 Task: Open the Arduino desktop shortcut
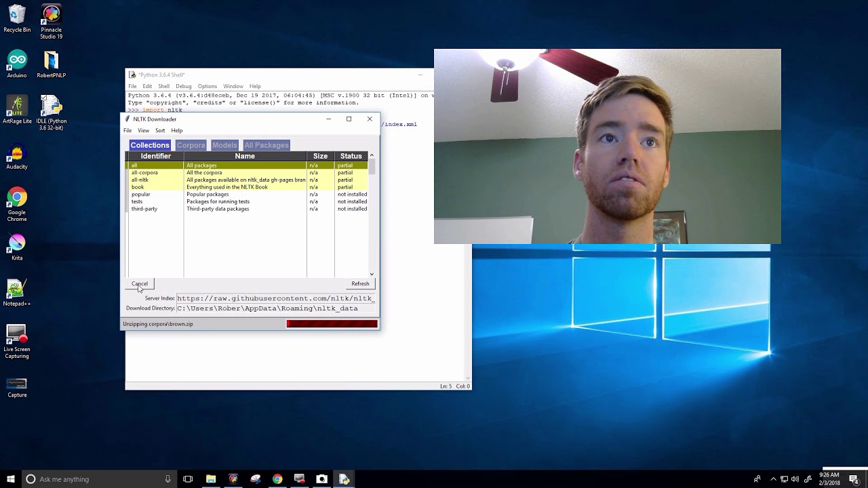[x=17, y=64]
